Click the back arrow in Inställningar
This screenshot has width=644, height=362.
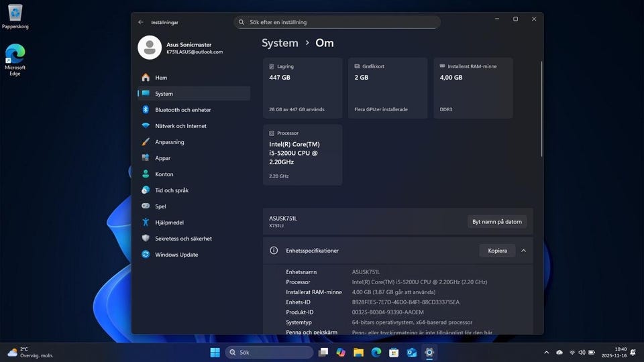pyautogui.click(x=141, y=22)
